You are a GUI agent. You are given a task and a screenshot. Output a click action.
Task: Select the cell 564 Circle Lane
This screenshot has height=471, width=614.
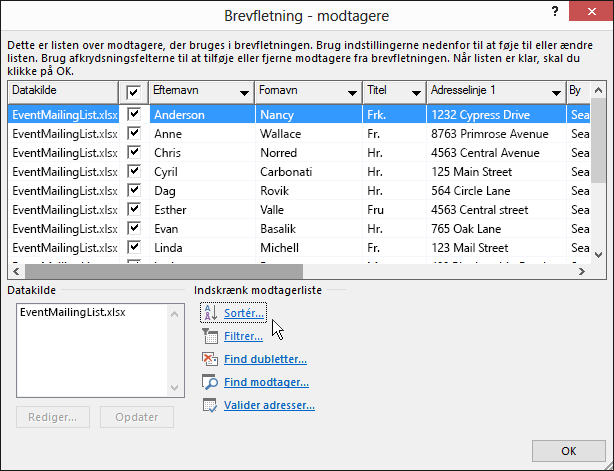click(496, 191)
